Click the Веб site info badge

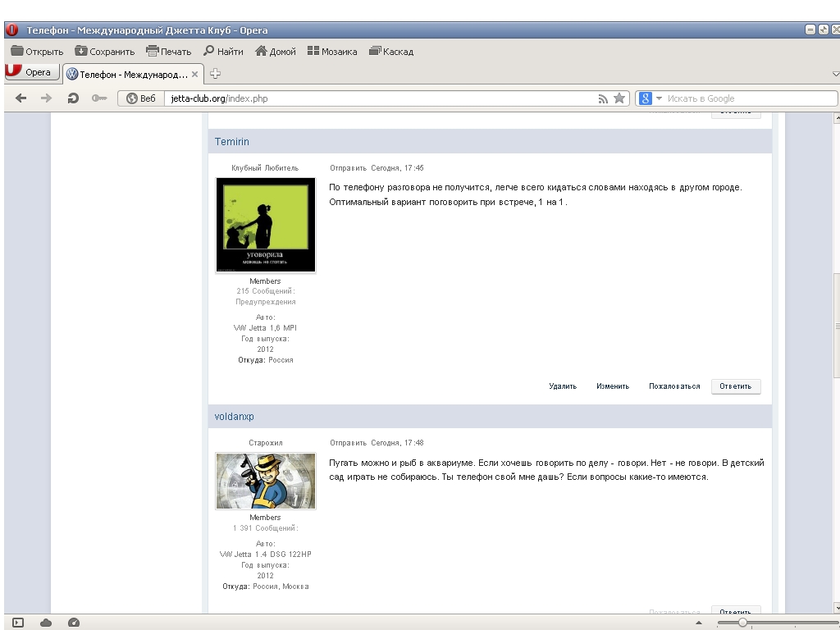(141, 98)
